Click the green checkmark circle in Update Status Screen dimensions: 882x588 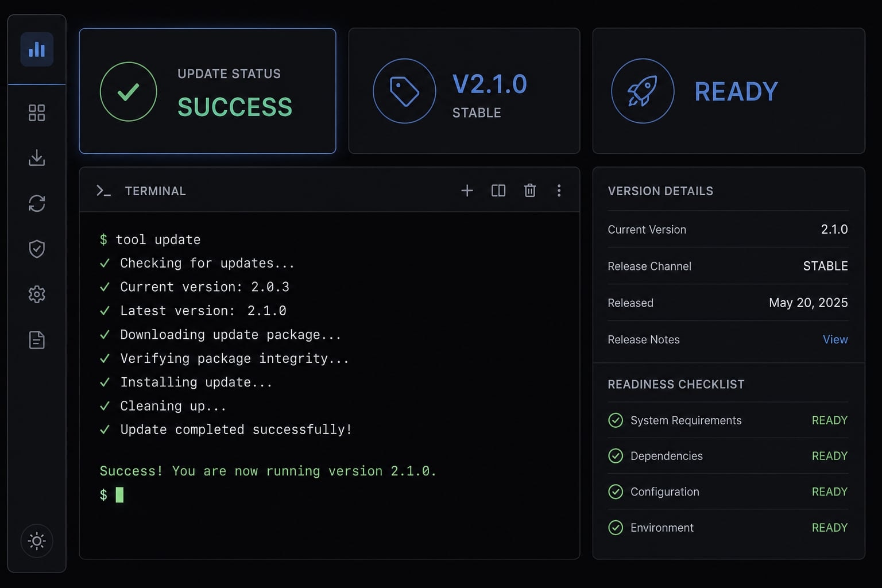(x=128, y=91)
